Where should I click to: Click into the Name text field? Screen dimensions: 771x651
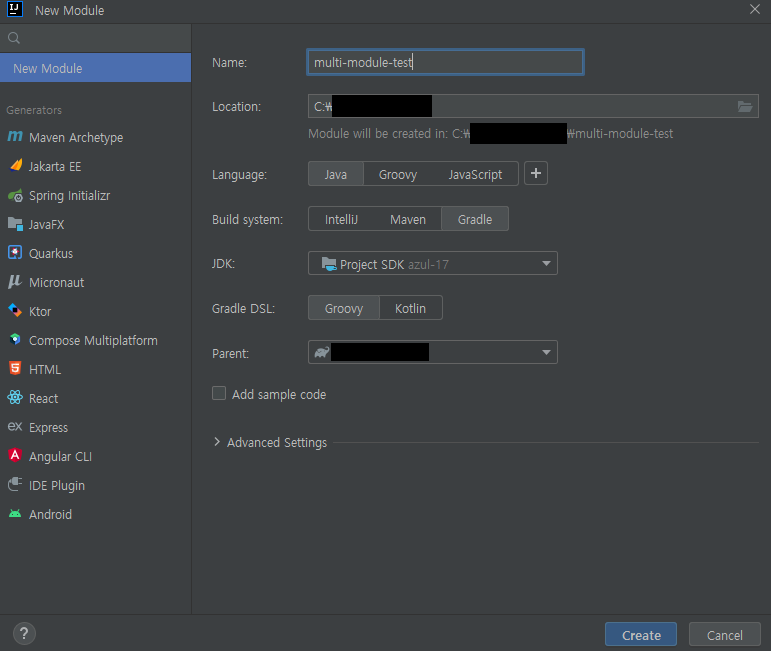[445, 62]
